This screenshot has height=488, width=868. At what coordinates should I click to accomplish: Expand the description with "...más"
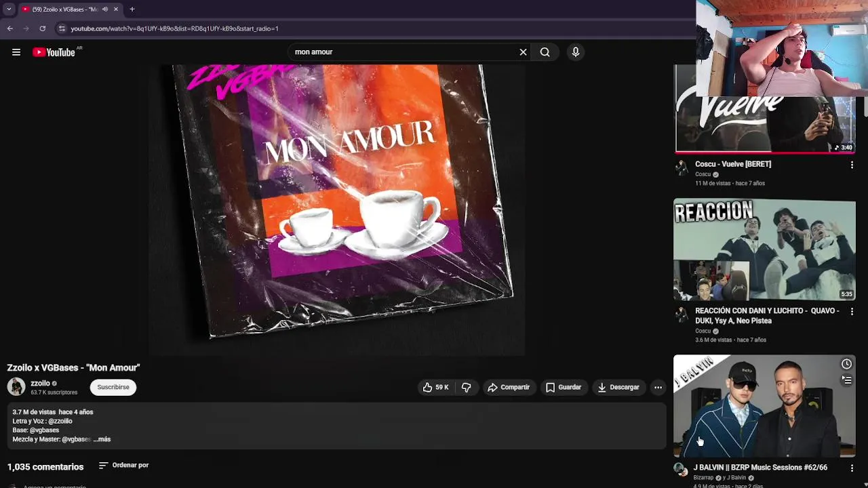[x=102, y=439]
